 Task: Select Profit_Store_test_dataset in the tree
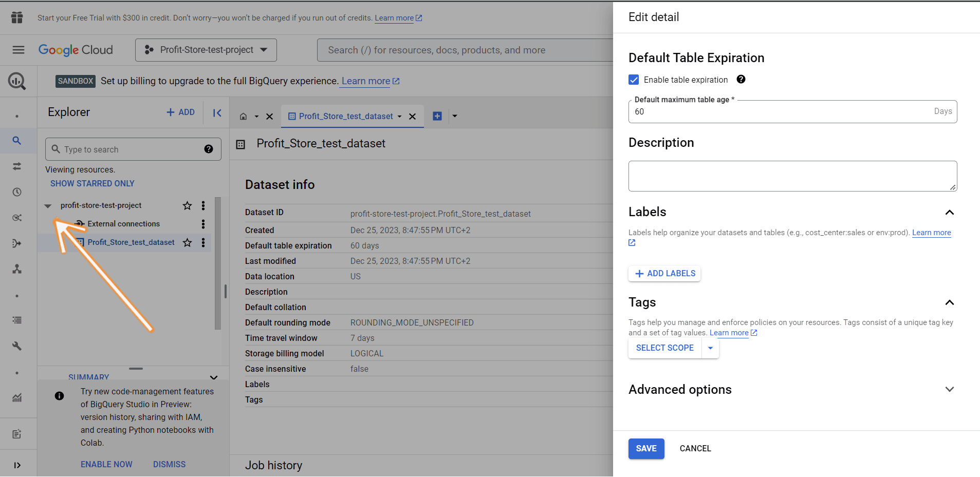click(x=131, y=242)
